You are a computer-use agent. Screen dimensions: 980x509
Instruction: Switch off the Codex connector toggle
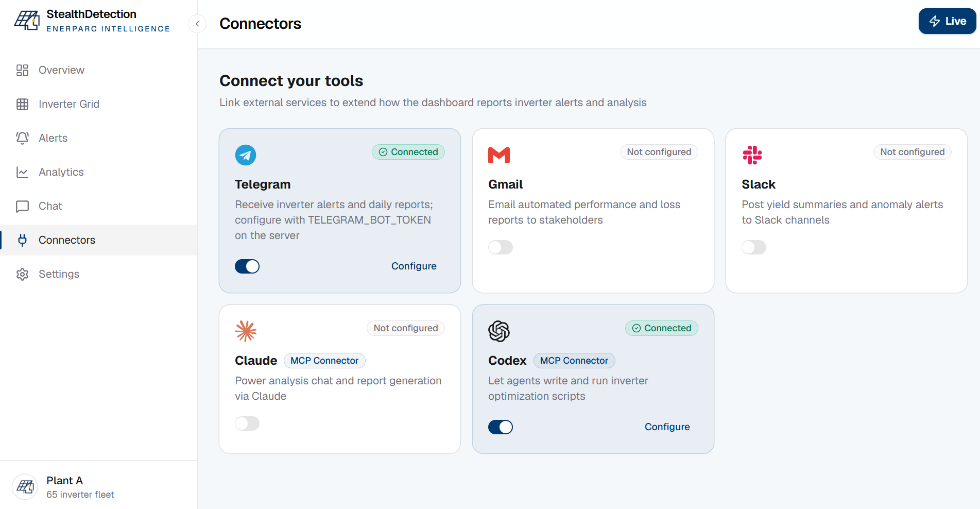tap(501, 427)
